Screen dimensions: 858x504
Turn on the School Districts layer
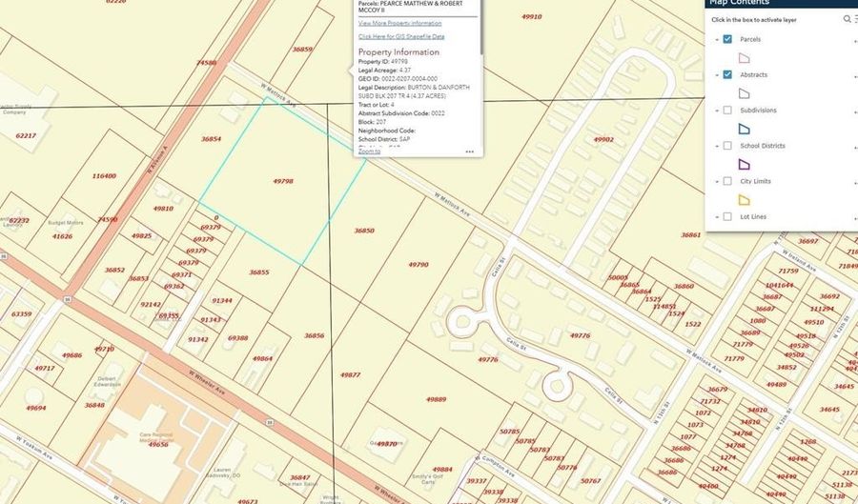727,146
